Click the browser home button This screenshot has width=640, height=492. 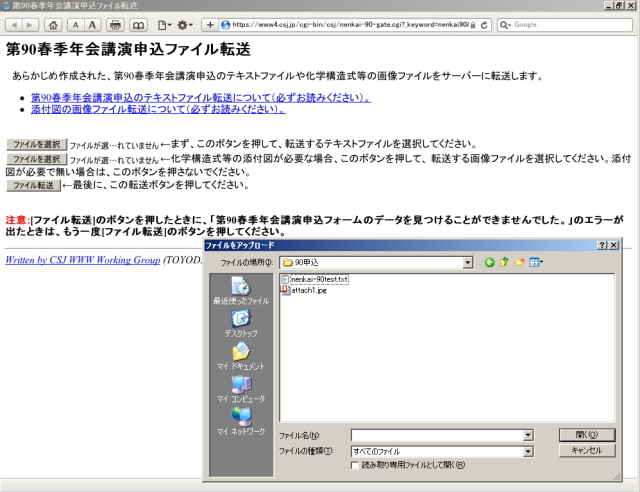[54, 24]
